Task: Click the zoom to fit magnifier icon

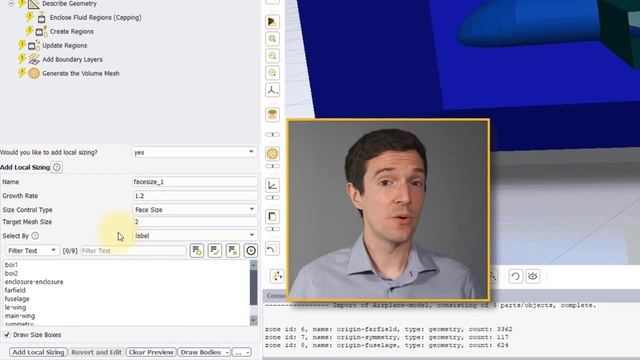Action: click(272, 39)
